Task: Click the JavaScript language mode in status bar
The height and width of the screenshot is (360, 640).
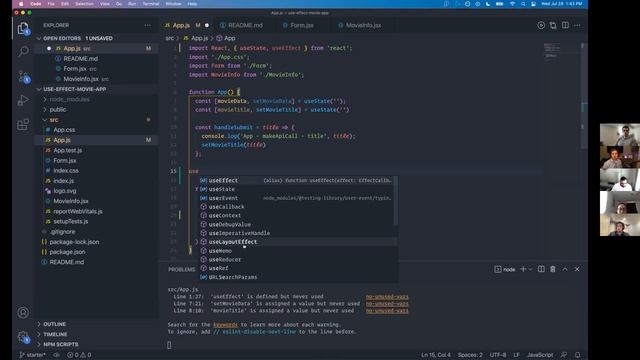Action: 540,355
